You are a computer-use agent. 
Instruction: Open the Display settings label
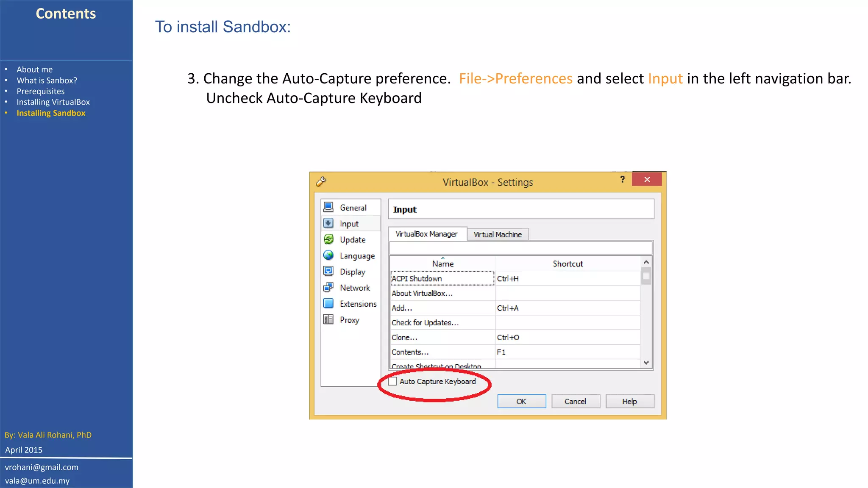tap(353, 272)
